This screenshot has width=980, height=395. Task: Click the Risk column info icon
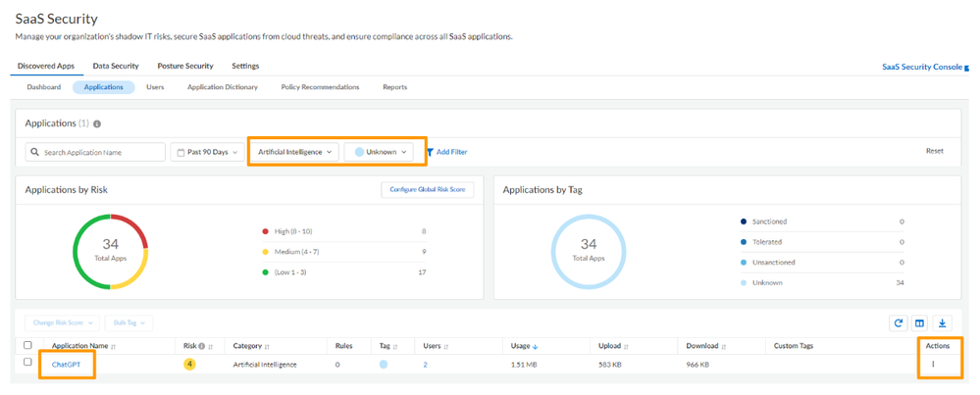pos(202,346)
